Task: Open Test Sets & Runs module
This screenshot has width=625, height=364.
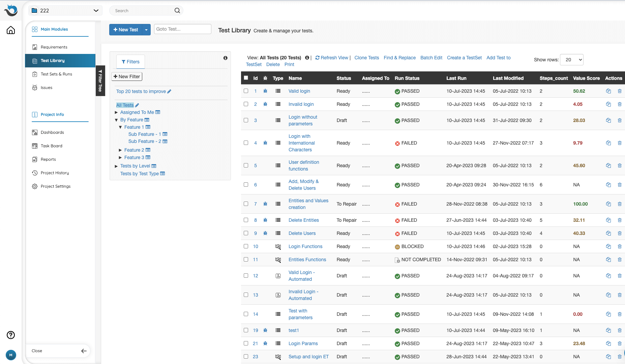Action: click(56, 74)
